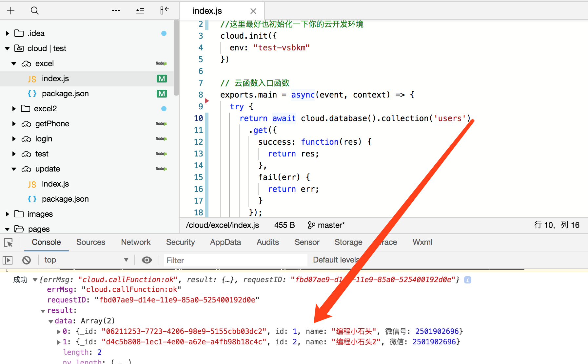Expand the getPhone cloud function
The height and width of the screenshot is (364, 588).
(x=14, y=124)
